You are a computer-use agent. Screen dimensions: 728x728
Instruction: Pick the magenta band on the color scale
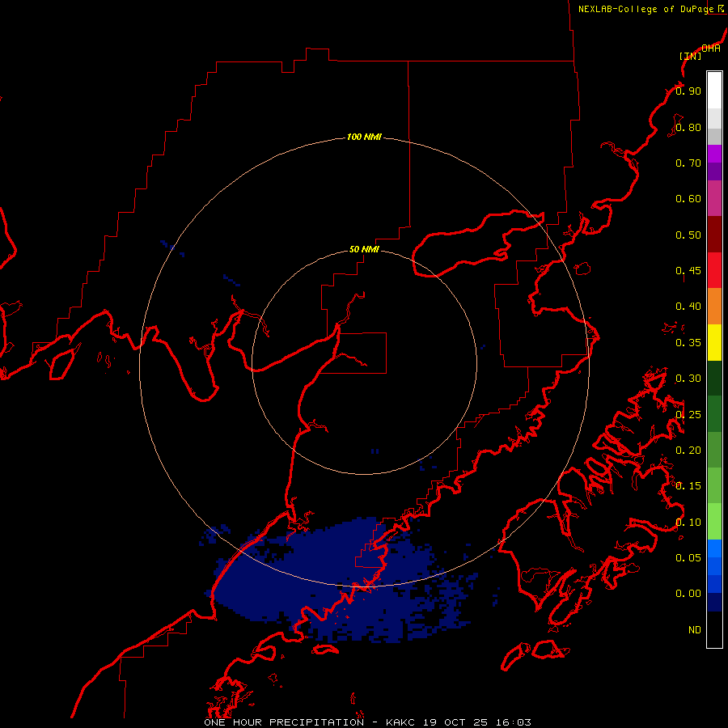(714, 154)
